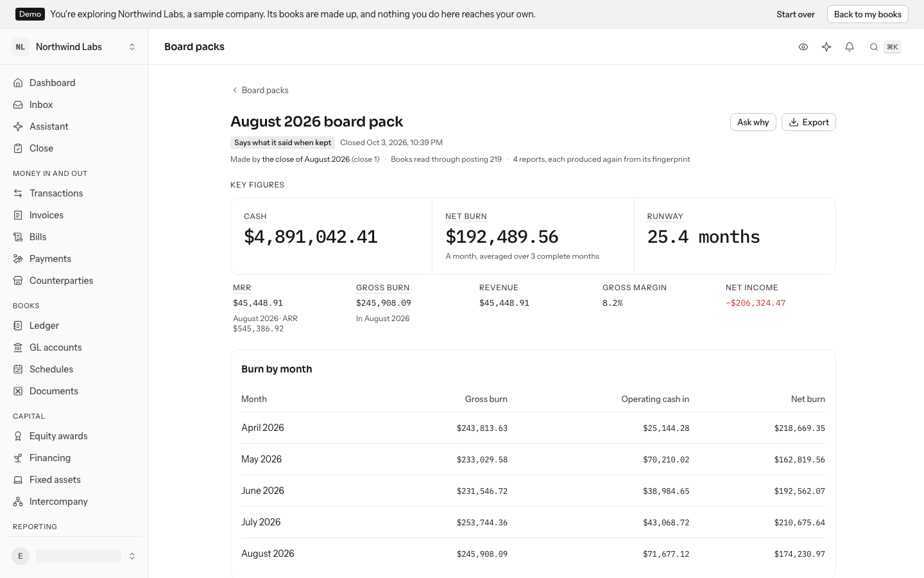Go back to Board packs list
Viewport: 924px width, 578px height.
point(260,90)
